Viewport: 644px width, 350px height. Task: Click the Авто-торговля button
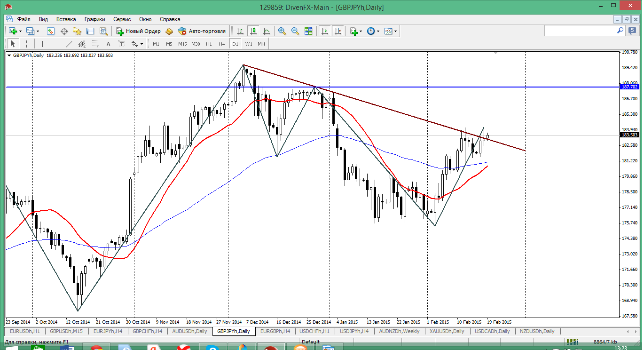[x=202, y=31]
